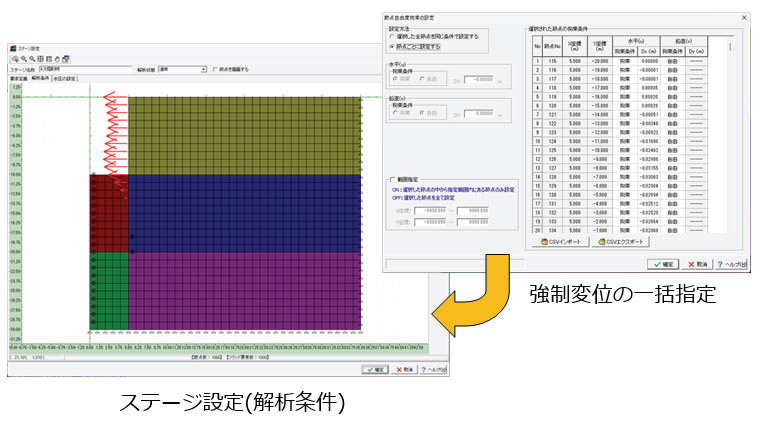Select Y coordinate cell '-5.000' in row 16
762x425 pixels.
pyautogui.click(x=600, y=195)
